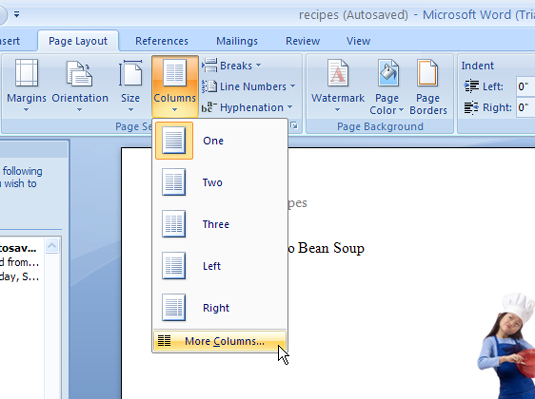Expand the Breaks dropdown
This screenshot has width=535, height=399.
(x=232, y=65)
